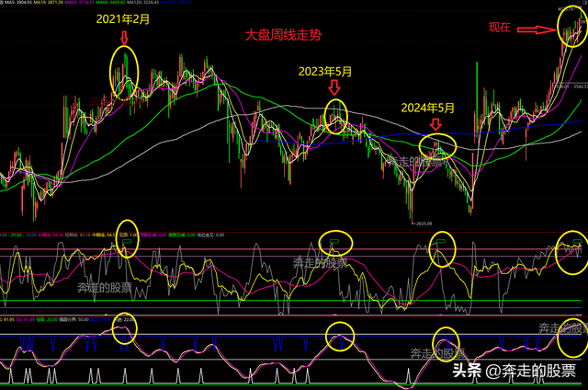Click the 短期线 85.18 indicator label

pos(77,235)
